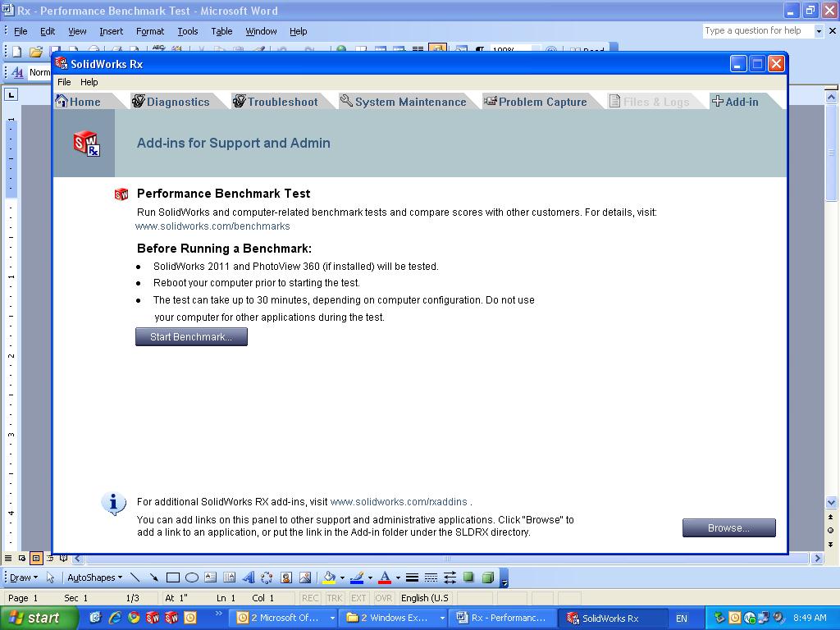The height and width of the screenshot is (630, 840).
Task: Expand the Line Color dropdown arrow
Action: (370, 577)
